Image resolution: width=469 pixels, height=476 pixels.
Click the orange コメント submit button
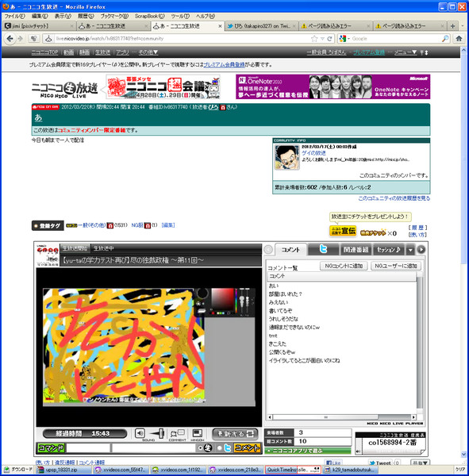pyautogui.click(x=248, y=447)
